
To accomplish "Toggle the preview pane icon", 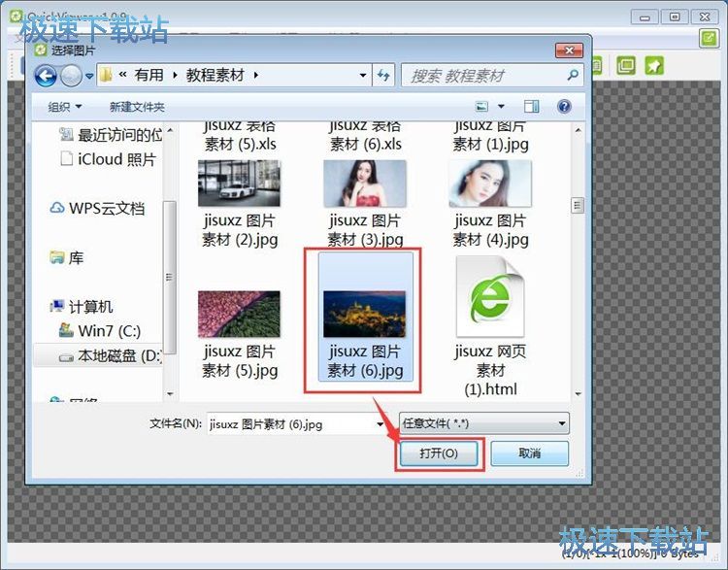I will [x=532, y=107].
